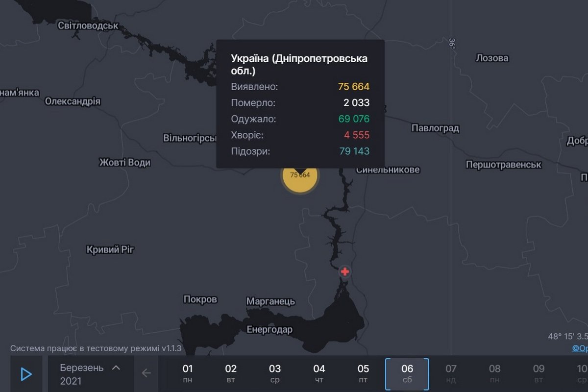Image resolution: width=588 pixels, height=392 pixels.
Task: Click the left arrow beside the timeline
Action: (146, 373)
